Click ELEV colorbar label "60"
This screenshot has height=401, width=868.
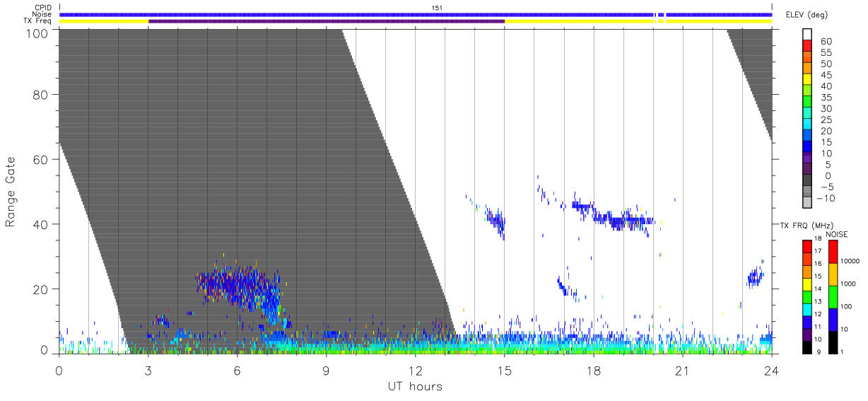pyautogui.click(x=825, y=41)
